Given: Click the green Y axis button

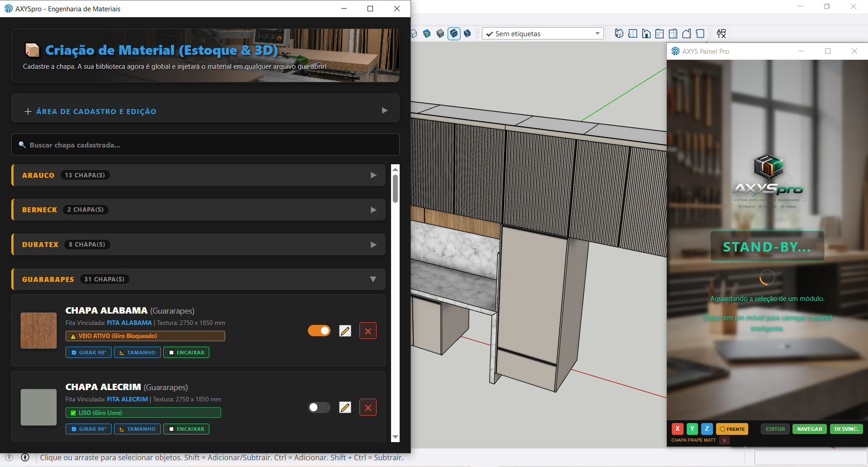Looking at the screenshot, I should pyautogui.click(x=692, y=429).
